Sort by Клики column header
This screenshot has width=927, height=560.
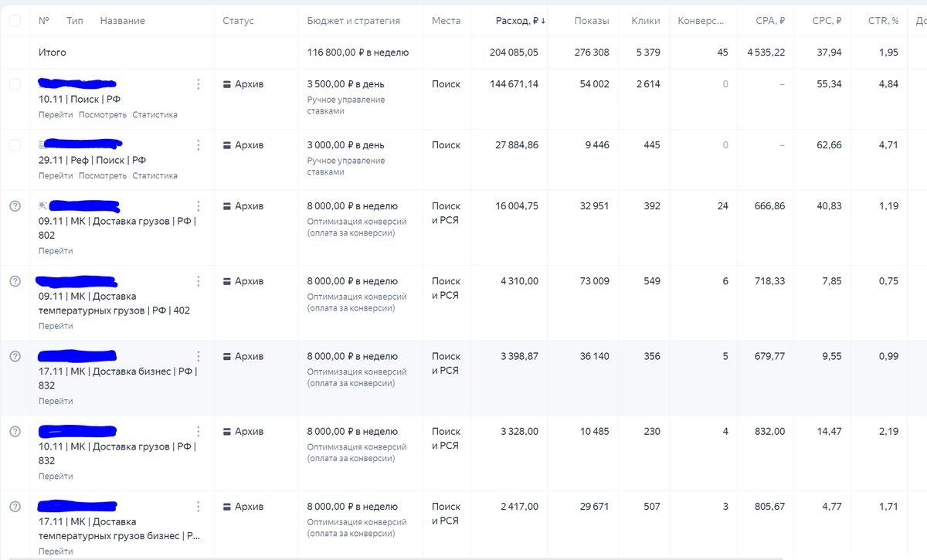[x=646, y=21]
